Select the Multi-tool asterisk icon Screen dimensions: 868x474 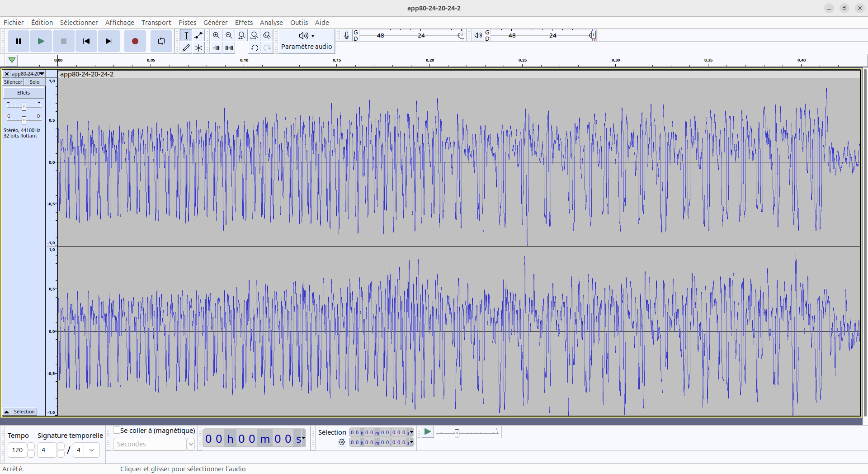click(198, 48)
